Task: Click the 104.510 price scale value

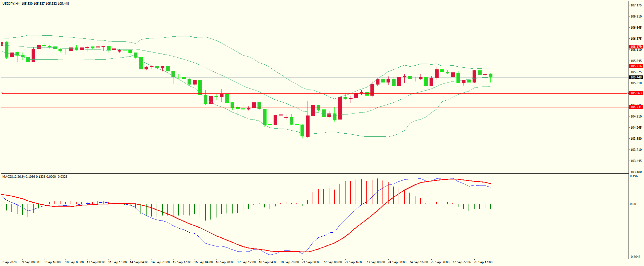Action: pyautogui.click(x=636, y=117)
